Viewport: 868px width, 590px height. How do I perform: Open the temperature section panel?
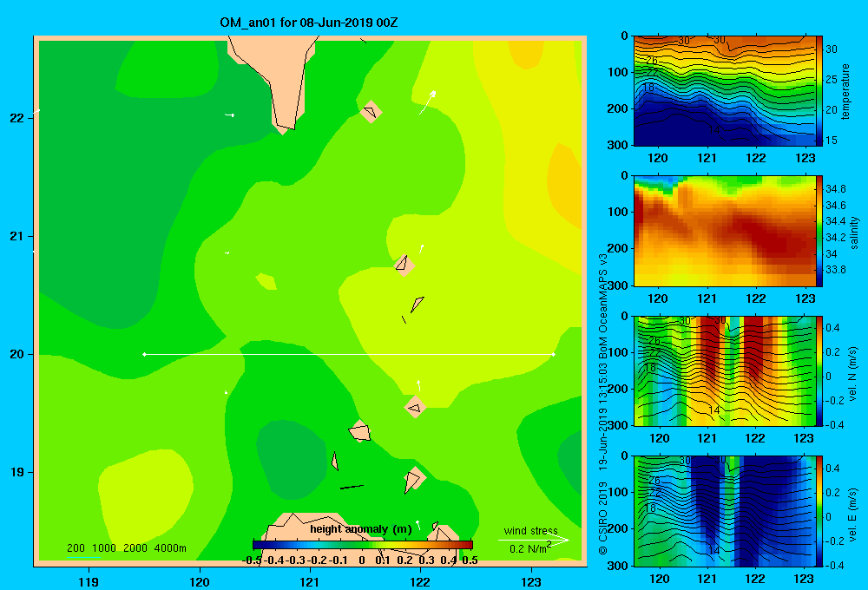click(725, 91)
